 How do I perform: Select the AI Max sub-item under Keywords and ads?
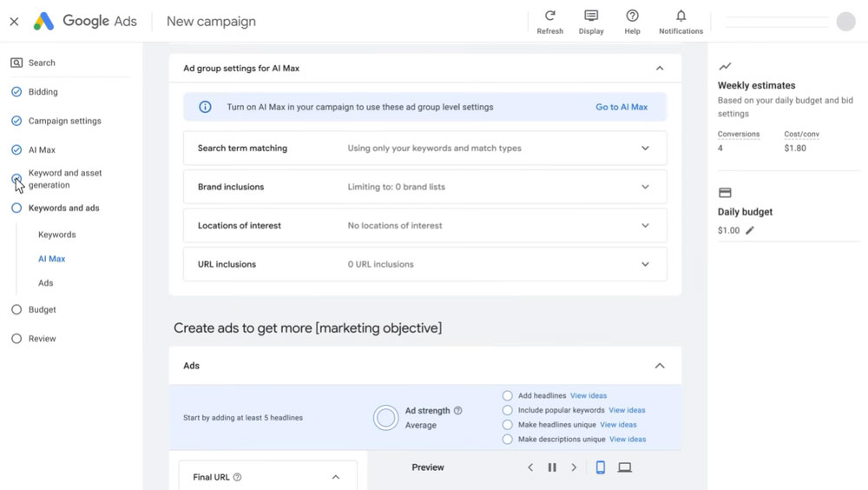(x=51, y=259)
